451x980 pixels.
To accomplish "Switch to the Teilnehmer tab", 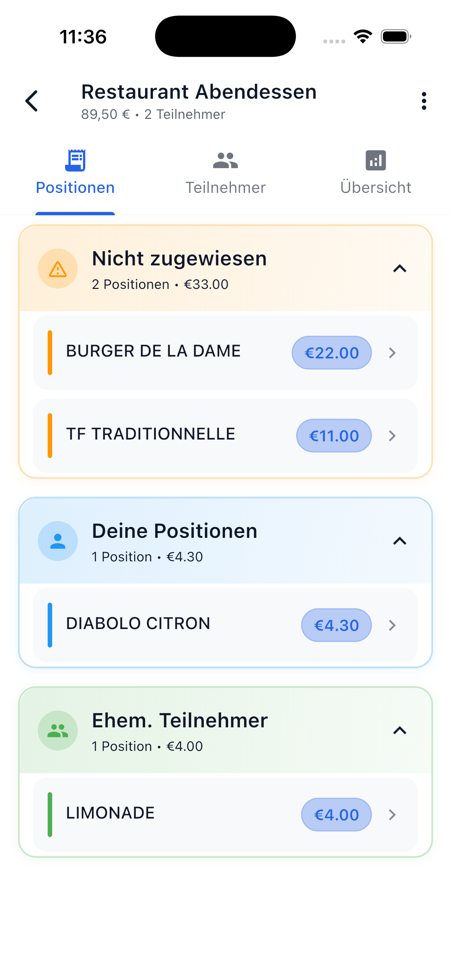I will point(225,187).
